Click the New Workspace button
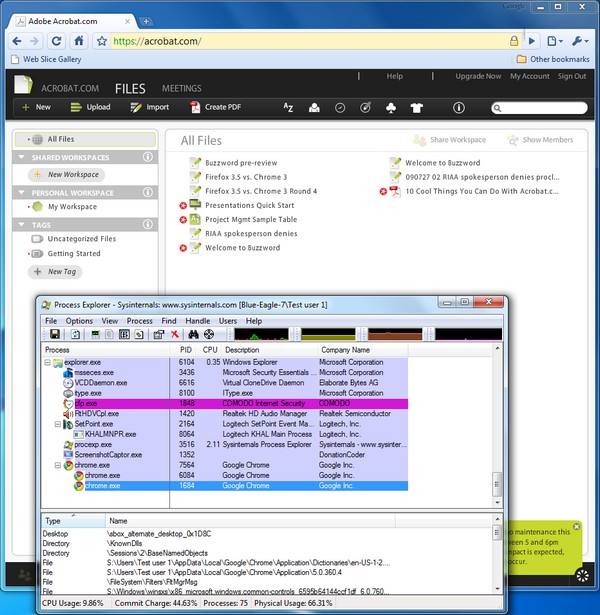This screenshot has width=600, height=615. point(66,175)
